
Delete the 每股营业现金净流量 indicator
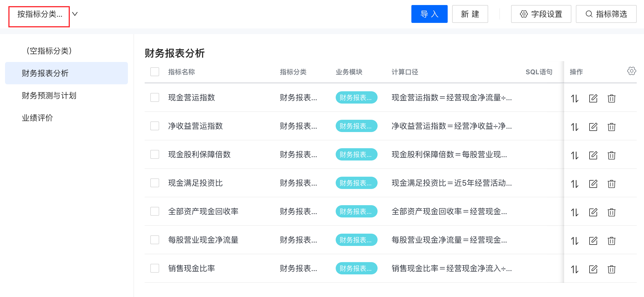(x=612, y=241)
